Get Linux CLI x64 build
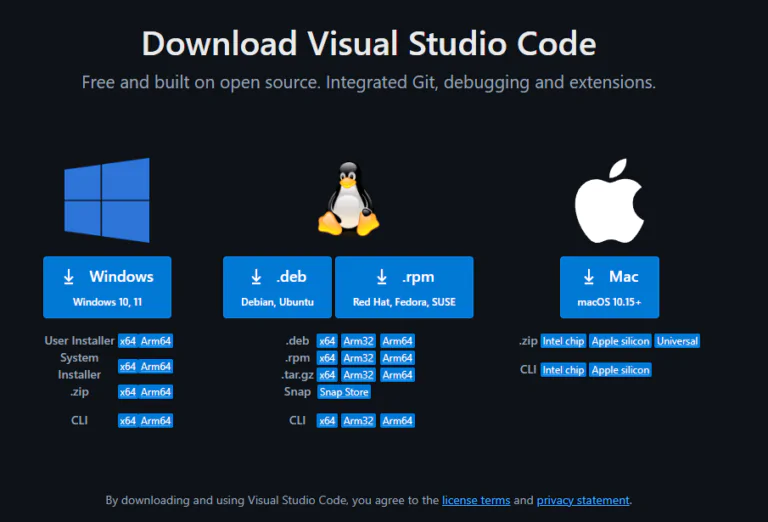The width and height of the screenshot is (768, 522). coord(327,421)
